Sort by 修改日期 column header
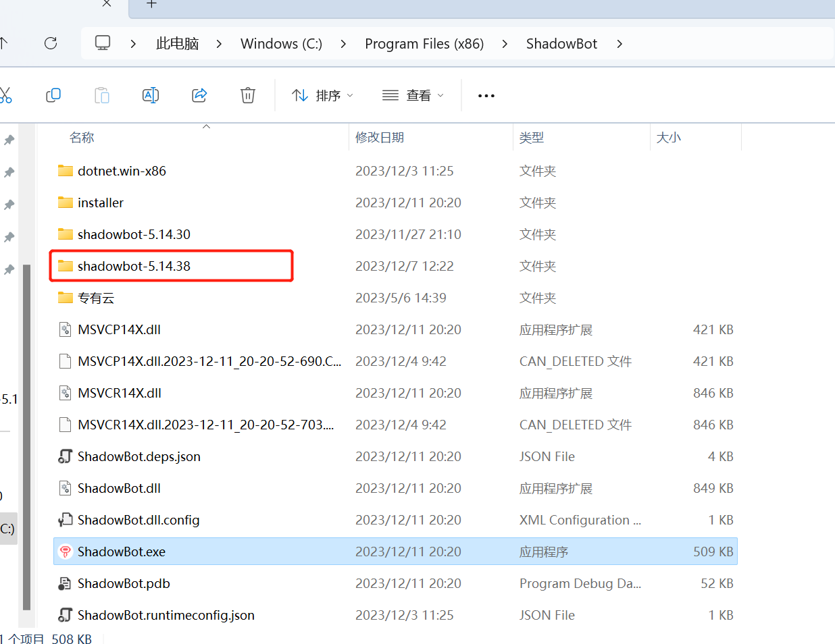Screen dimensions: 835x644 coord(380,138)
